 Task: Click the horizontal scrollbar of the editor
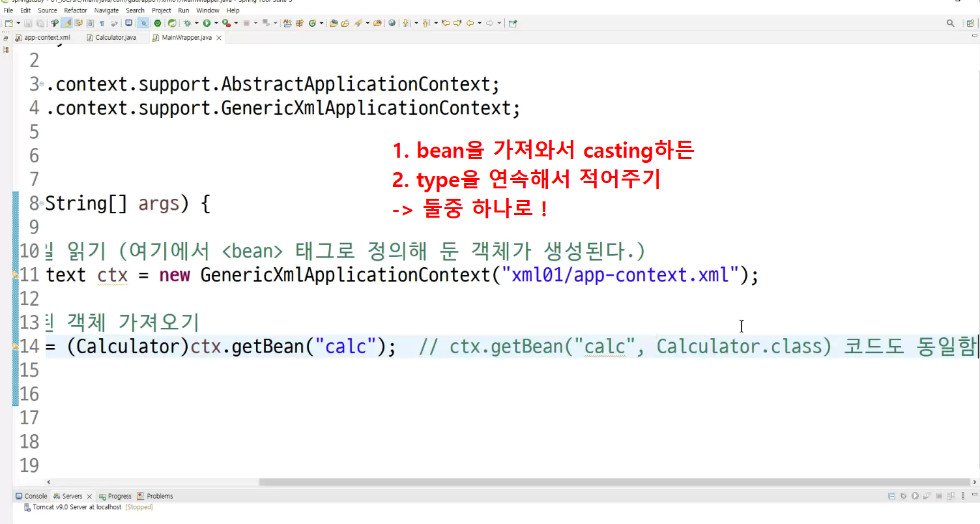tap(616, 482)
